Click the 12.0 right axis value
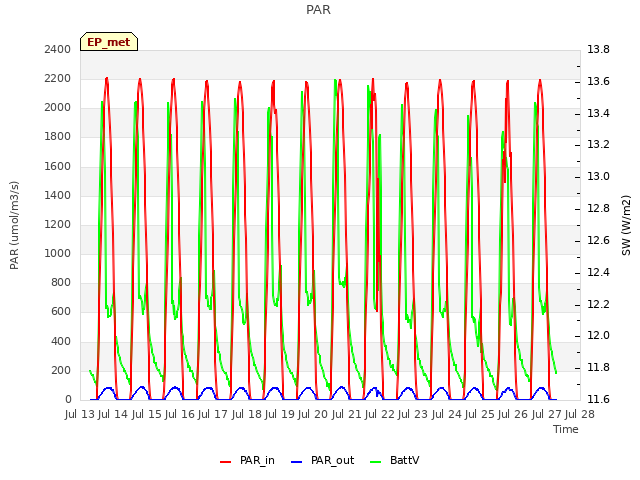 click(x=598, y=336)
